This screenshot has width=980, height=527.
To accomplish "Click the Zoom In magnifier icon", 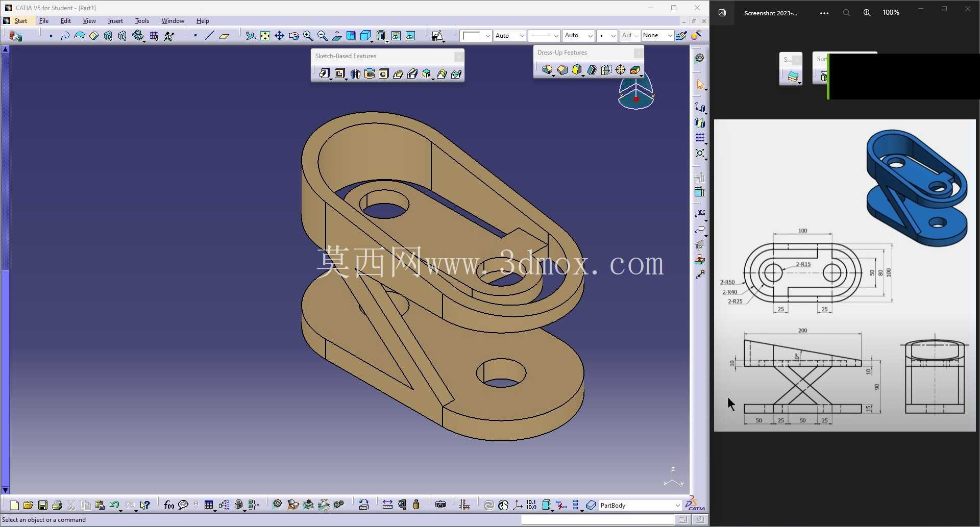I will coord(308,36).
